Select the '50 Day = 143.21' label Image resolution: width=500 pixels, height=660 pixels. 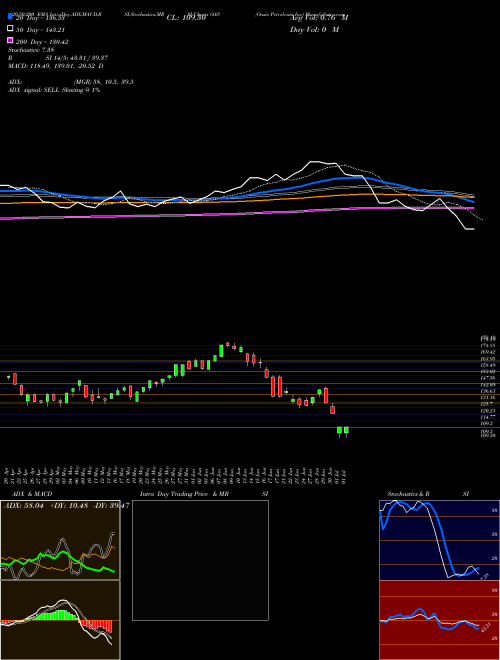(40, 29)
